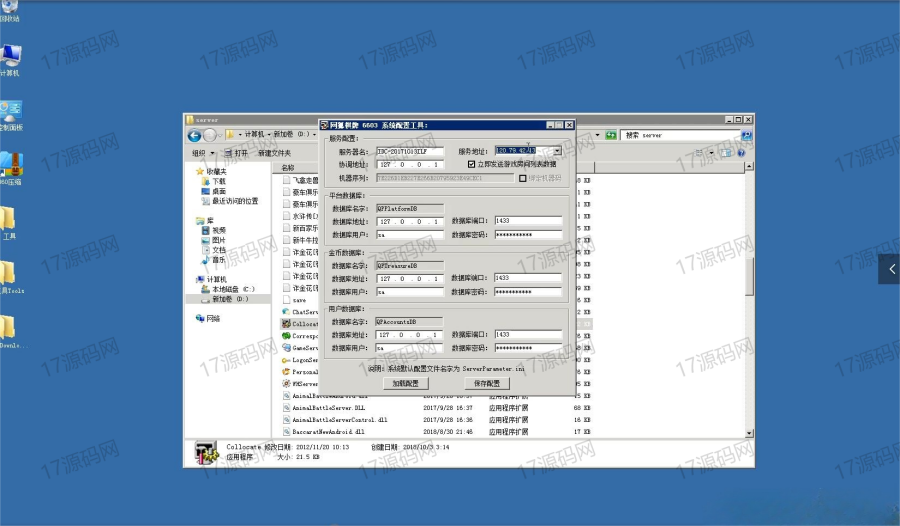
Task: Select the ChatServer file icon
Action: point(286,312)
